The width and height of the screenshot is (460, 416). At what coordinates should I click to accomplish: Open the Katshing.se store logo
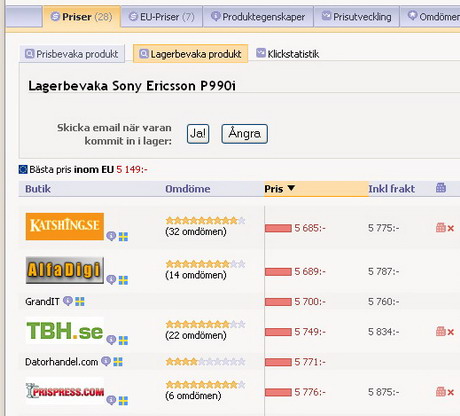click(65, 226)
